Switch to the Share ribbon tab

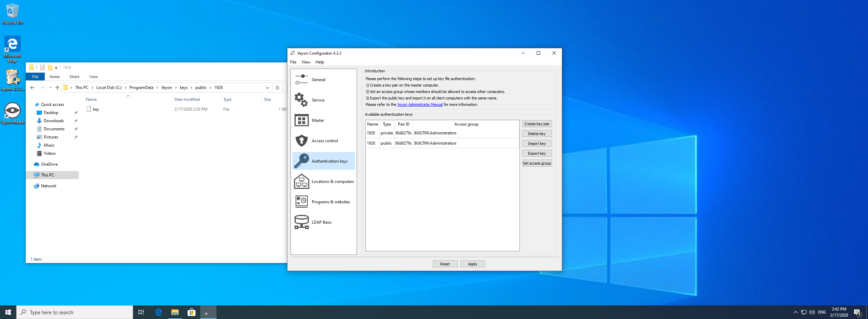[74, 77]
